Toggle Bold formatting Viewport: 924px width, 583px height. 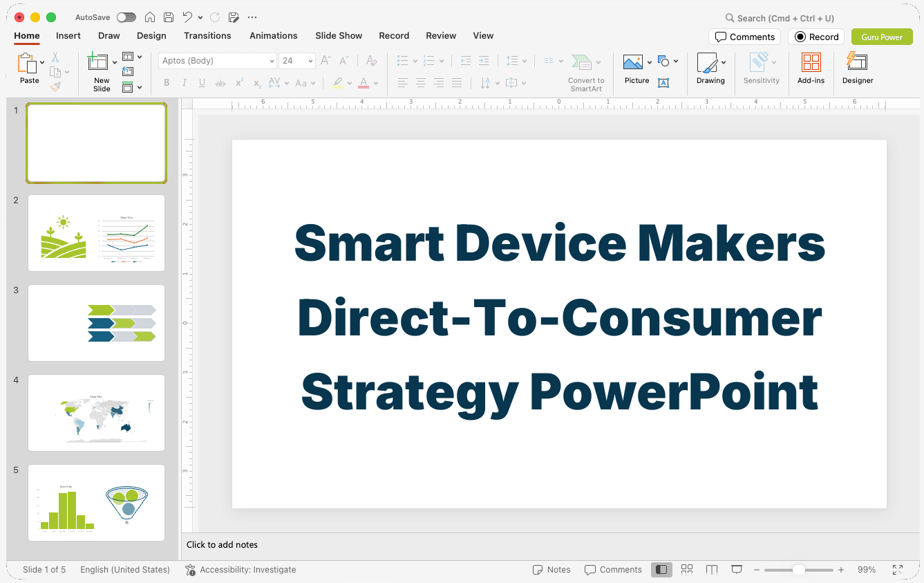(x=167, y=83)
